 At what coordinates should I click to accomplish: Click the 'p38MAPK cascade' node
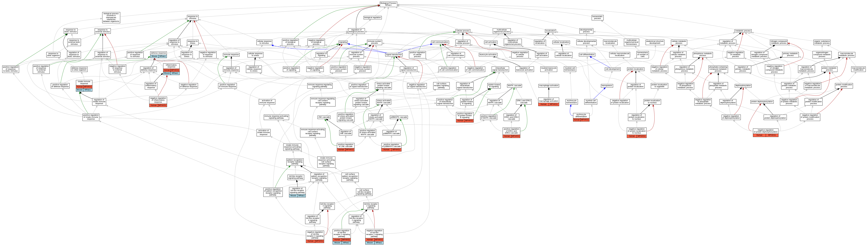click(x=399, y=117)
